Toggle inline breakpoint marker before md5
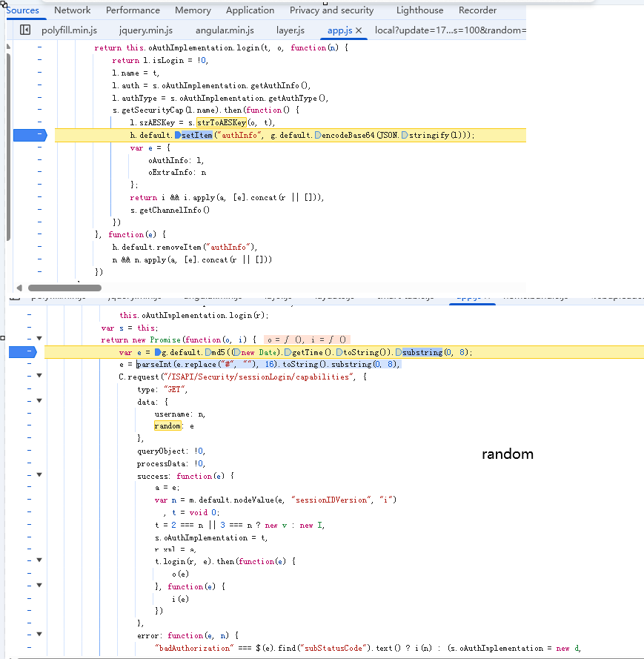This screenshot has height=659, width=644. click(x=208, y=352)
